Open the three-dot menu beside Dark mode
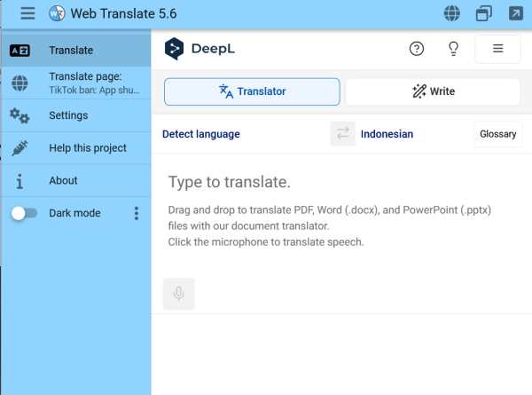 point(137,213)
